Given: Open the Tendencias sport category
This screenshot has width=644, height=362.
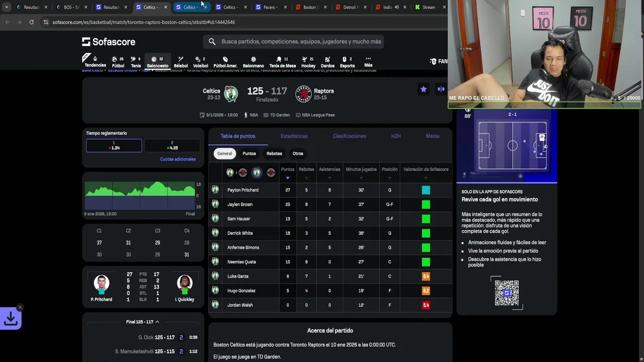Looking at the screenshot, I should point(95,61).
